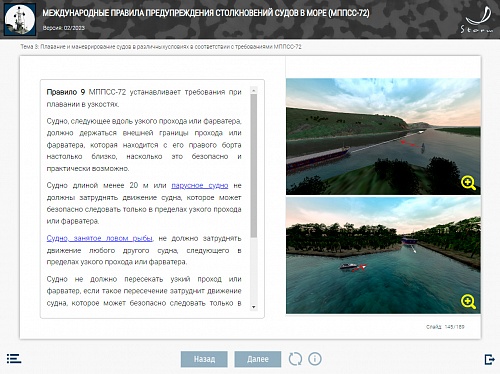Click the exit course icon
500x374 pixels.
pos(489,359)
